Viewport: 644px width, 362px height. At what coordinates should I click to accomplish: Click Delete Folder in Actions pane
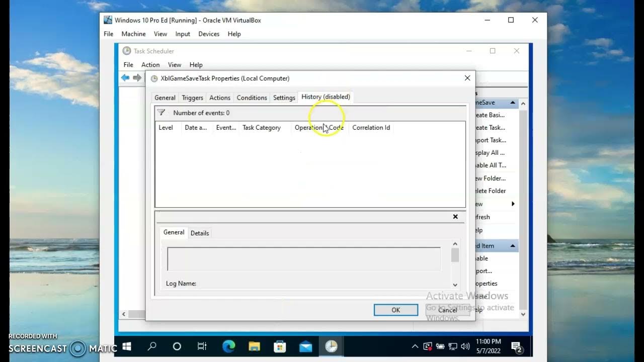pos(491,191)
